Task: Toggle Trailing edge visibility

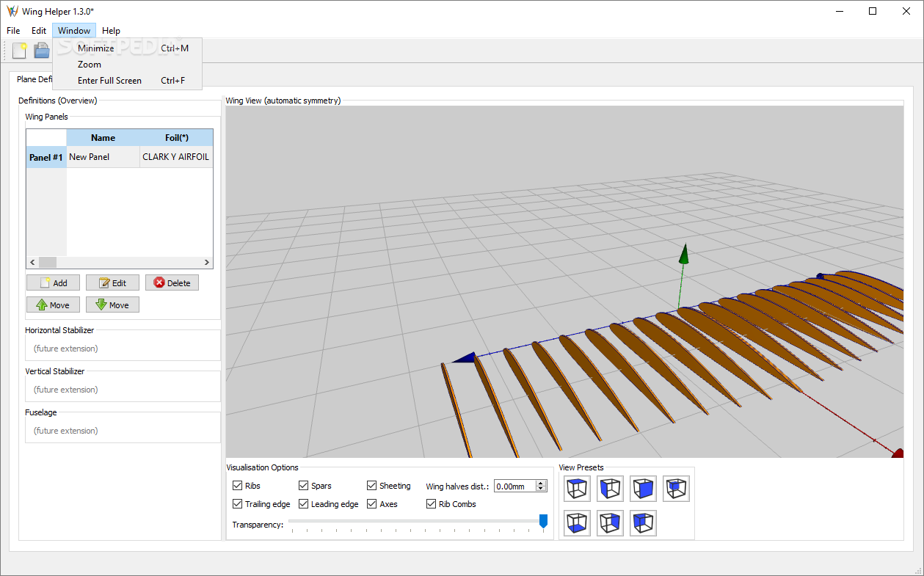Action: (x=238, y=504)
